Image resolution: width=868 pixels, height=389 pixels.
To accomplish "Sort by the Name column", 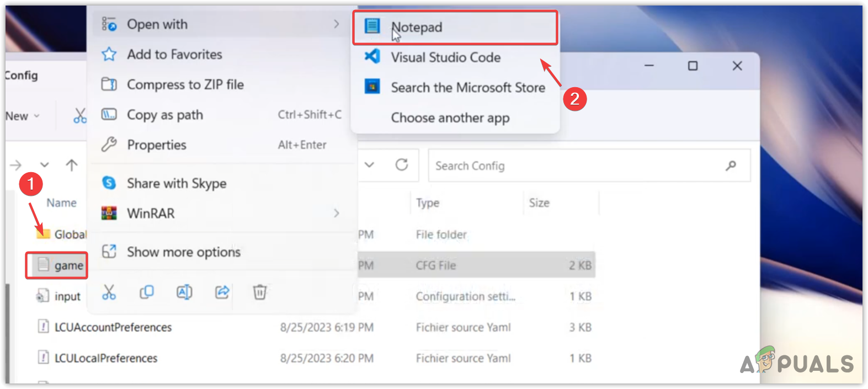I will pos(61,203).
